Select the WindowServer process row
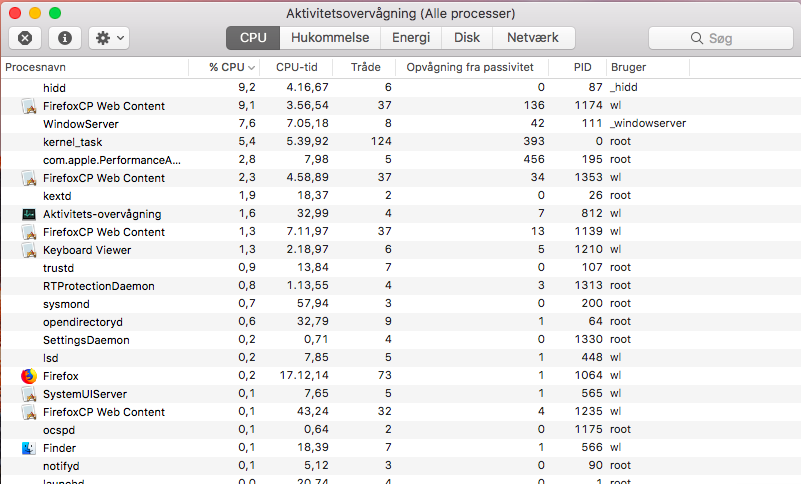Screen dimensions: 801x484 pyautogui.click(x=400, y=124)
